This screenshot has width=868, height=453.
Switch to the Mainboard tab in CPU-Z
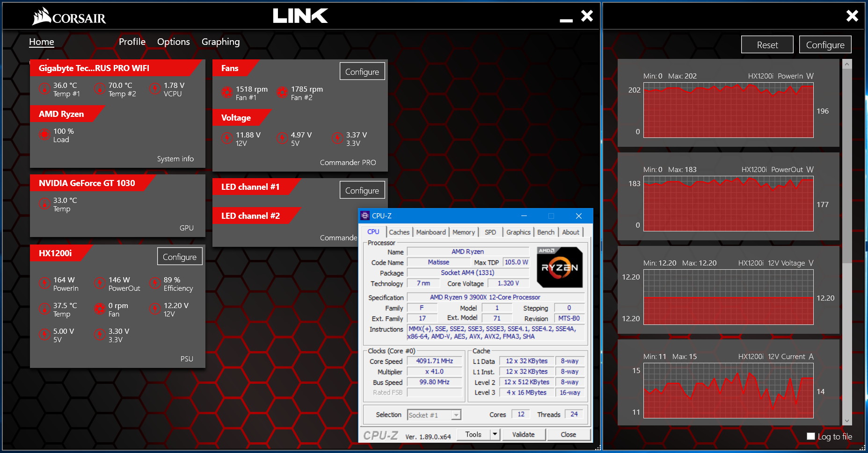pos(431,232)
